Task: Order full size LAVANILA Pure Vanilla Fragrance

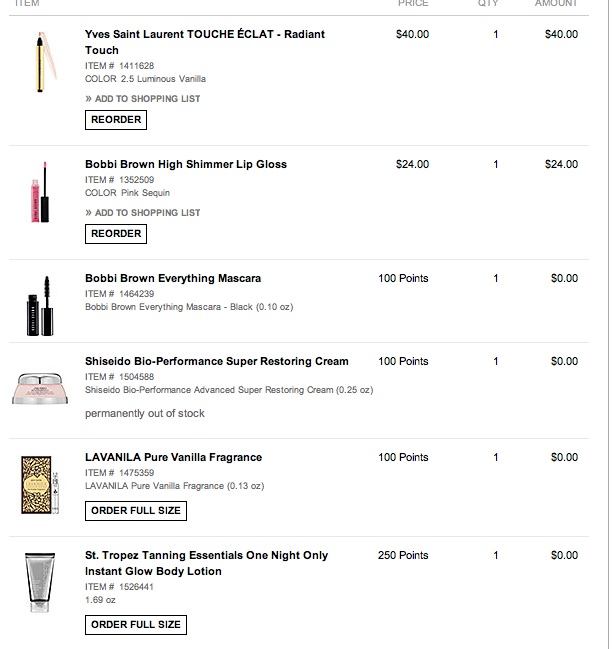Action: pos(136,510)
